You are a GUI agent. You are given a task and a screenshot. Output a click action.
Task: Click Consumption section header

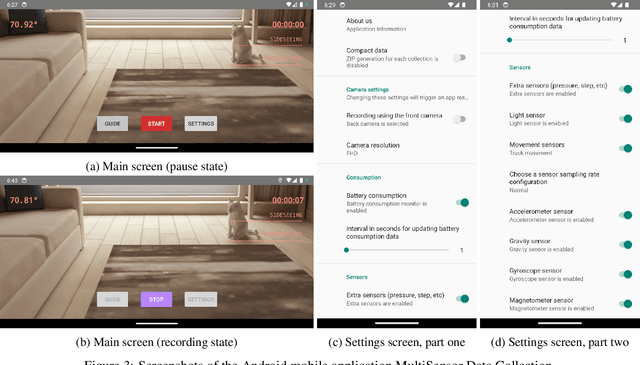(363, 178)
